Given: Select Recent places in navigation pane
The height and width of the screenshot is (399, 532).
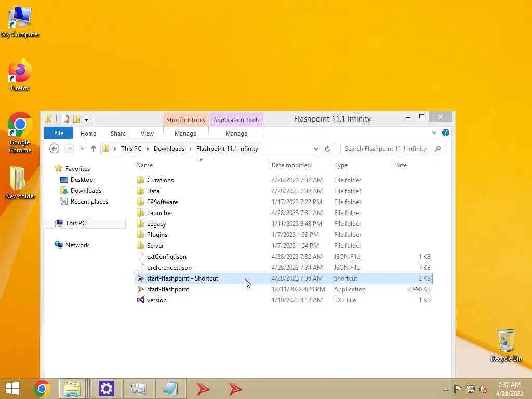Looking at the screenshot, I should [x=89, y=201].
